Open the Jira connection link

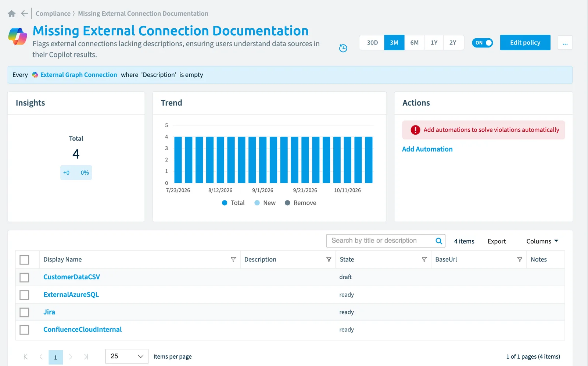49,312
